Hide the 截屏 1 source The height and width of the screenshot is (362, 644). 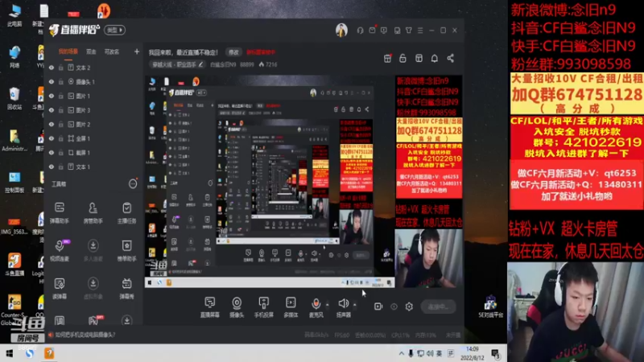(x=52, y=153)
